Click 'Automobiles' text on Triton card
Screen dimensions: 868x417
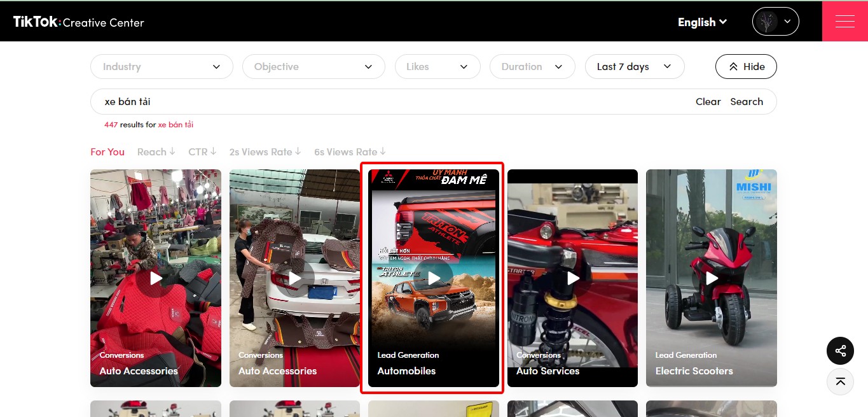click(406, 371)
